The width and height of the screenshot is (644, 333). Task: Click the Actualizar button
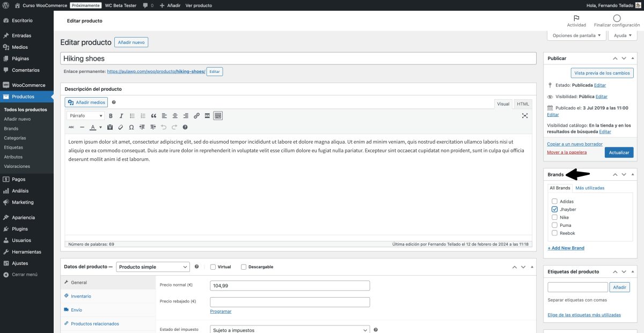point(619,152)
